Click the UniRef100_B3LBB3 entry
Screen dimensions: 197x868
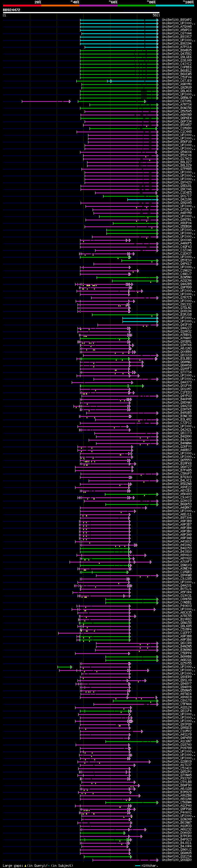click(177, 358)
